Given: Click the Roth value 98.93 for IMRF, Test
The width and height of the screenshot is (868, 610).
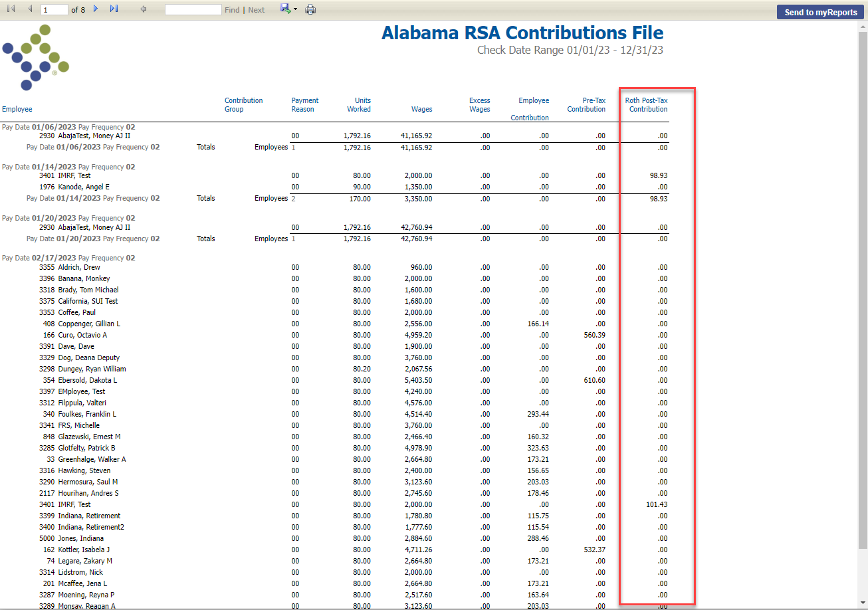Looking at the screenshot, I should tap(659, 175).
